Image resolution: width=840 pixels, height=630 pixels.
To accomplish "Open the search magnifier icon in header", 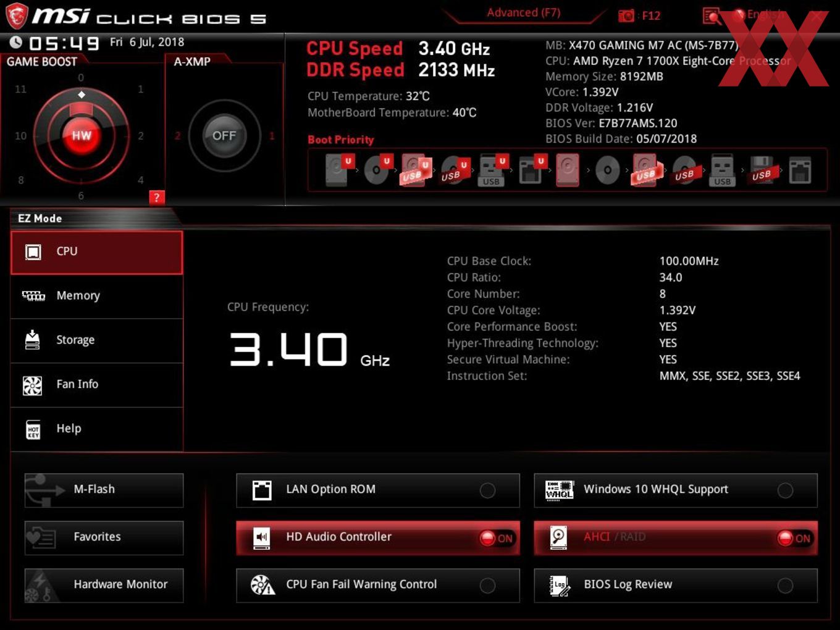I will pyautogui.click(x=712, y=16).
